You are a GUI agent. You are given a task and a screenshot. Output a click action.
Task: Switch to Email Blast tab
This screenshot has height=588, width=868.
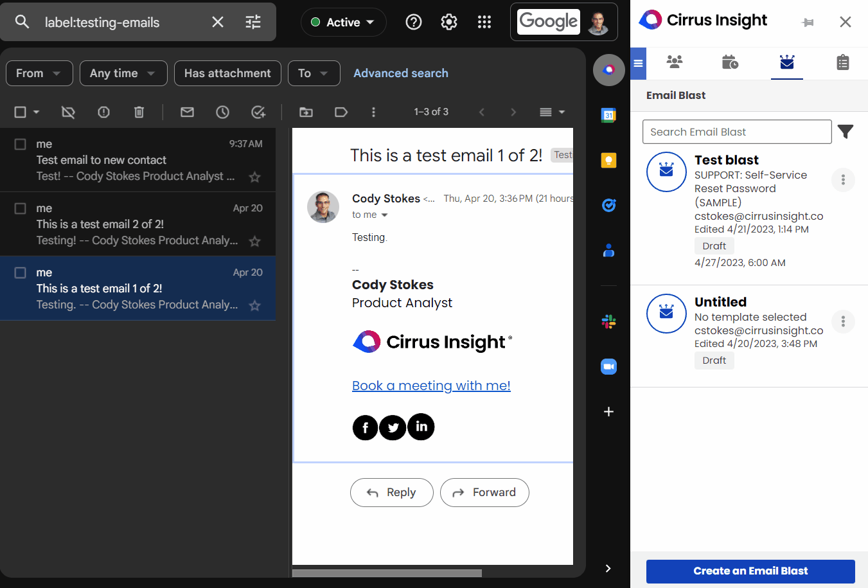pos(787,62)
